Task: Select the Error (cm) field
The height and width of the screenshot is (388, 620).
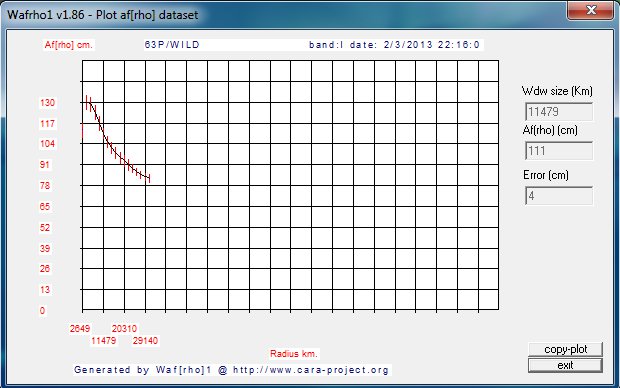Action: click(x=559, y=196)
